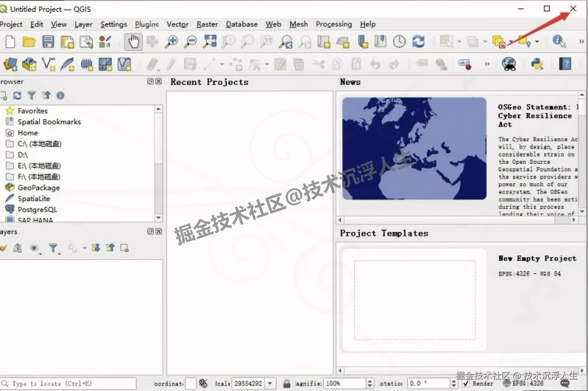Click the New SpatiaLite Layer icon
Image resolution: width=588 pixels, height=391 pixels.
point(67,64)
